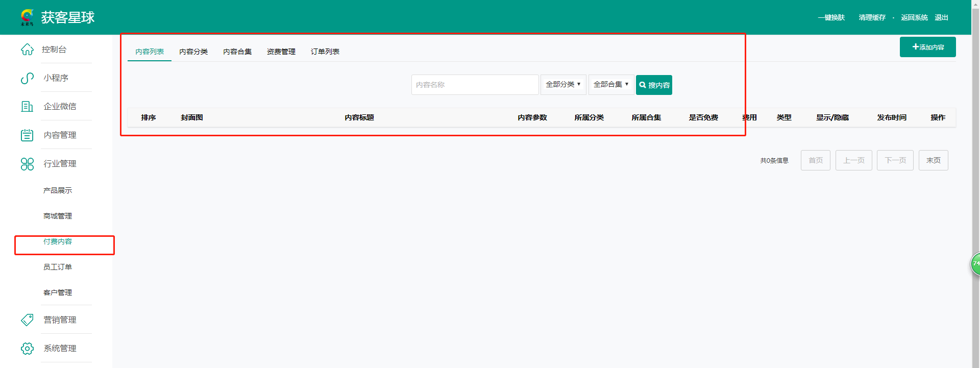Go to 下一页 pagination button
This screenshot has height=368, width=980.
[x=895, y=160]
